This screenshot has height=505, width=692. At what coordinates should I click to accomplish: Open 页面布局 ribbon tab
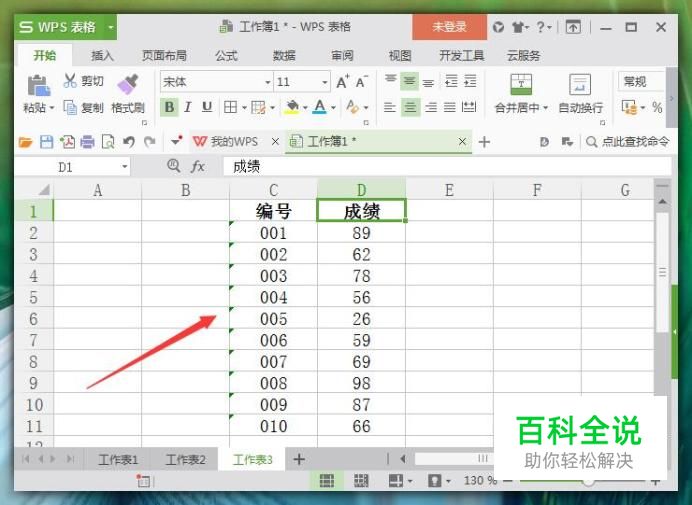pyautogui.click(x=164, y=56)
